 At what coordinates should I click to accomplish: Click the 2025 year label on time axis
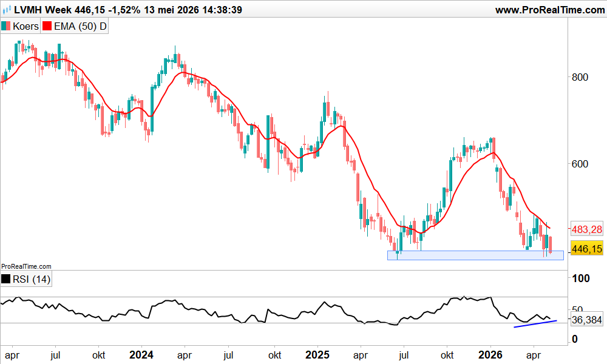[x=317, y=355]
